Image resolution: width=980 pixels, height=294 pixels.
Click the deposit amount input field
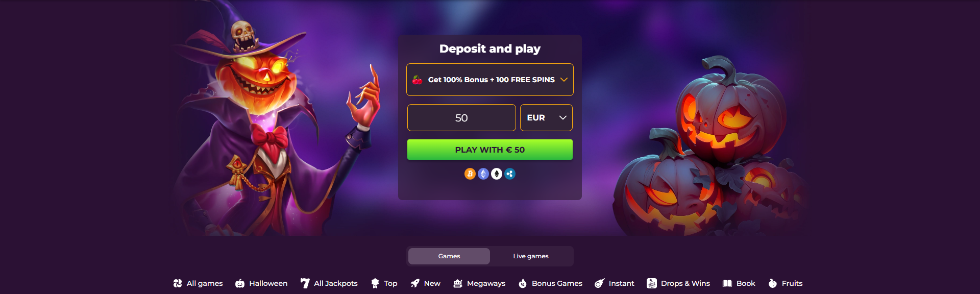(x=461, y=118)
